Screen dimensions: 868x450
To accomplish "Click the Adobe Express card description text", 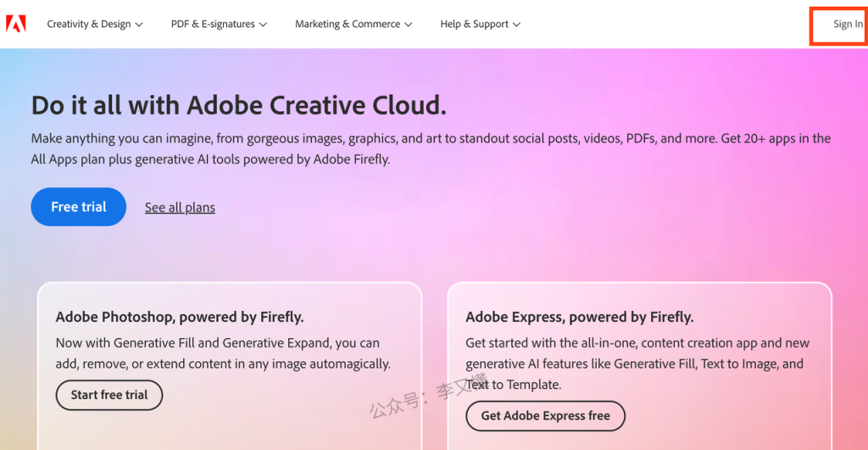I will pos(636,364).
